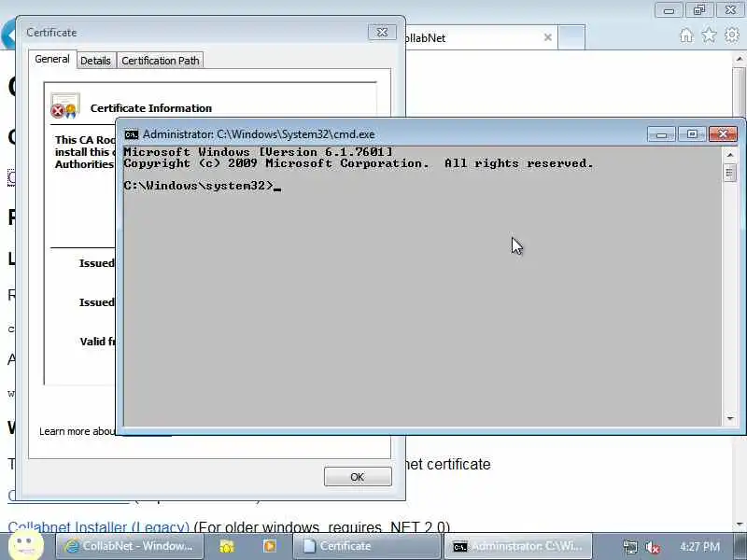The height and width of the screenshot is (560, 747).
Task: Open the 4:27 PM system clock
Action: 699,547
